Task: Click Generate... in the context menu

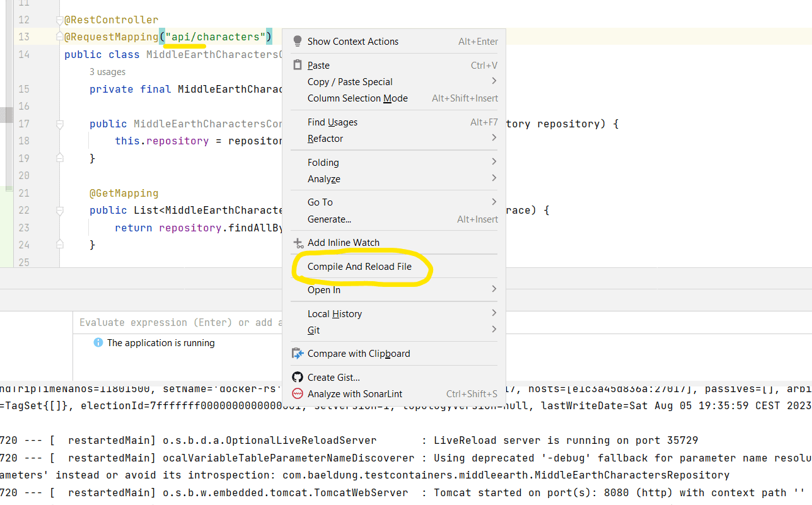Action: pos(330,218)
